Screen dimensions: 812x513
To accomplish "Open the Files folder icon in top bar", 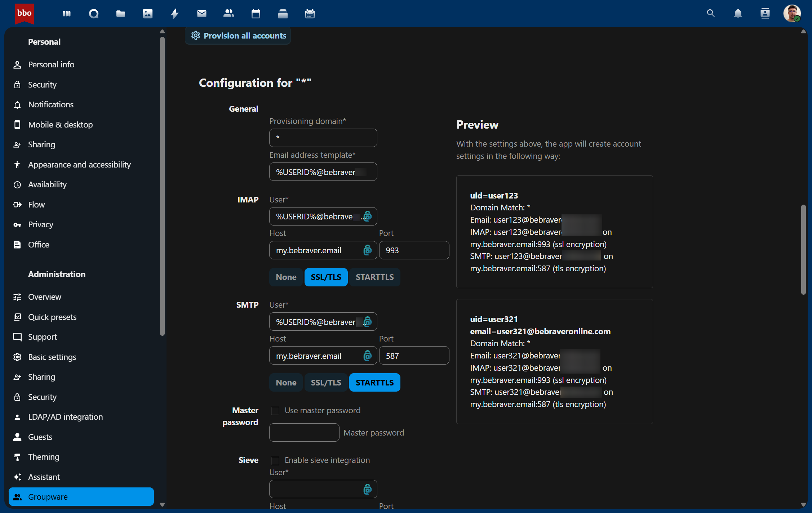I will pyautogui.click(x=121, y=14).
